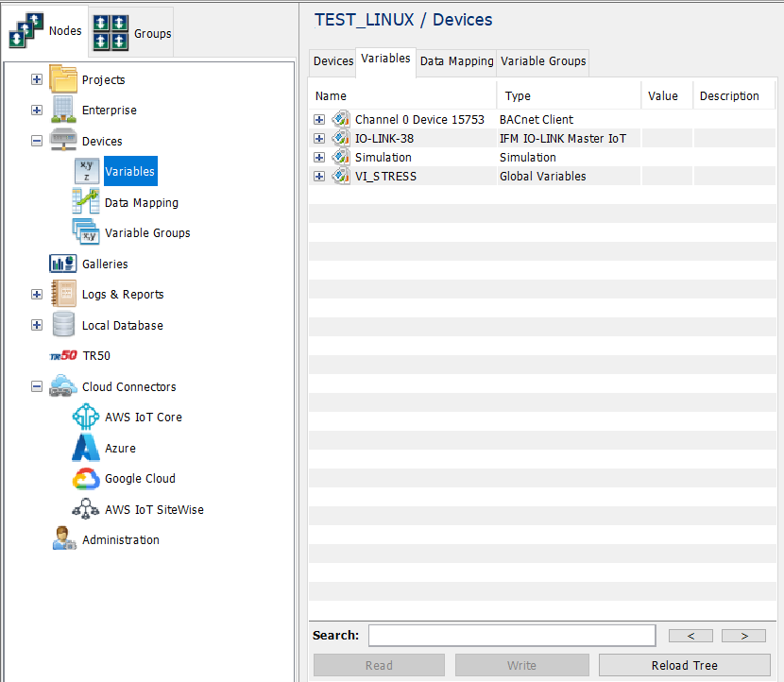Open Administration using its user icon
784x682 pixels.
[x=62, y=539]
